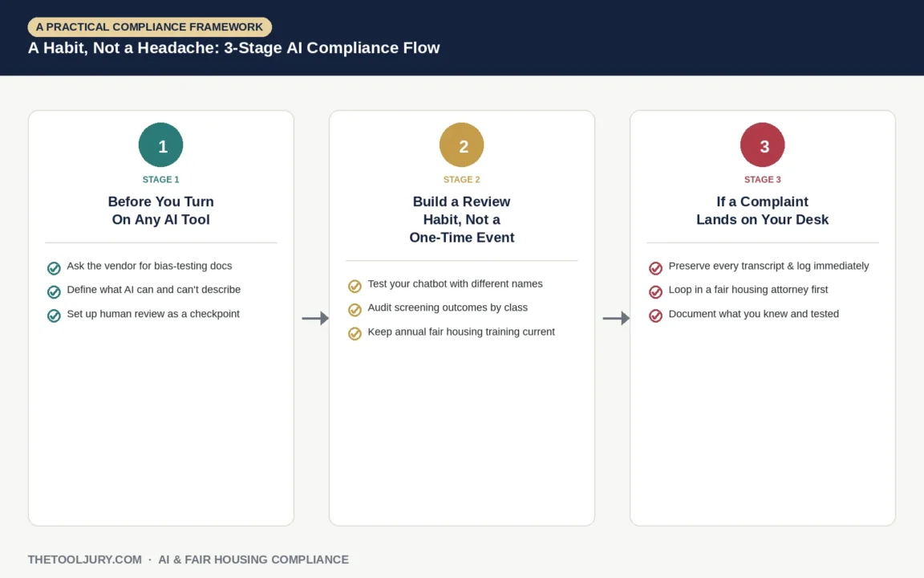Click the 'STAGE 1' label
924x578 pixels.
tap(161, 179)
